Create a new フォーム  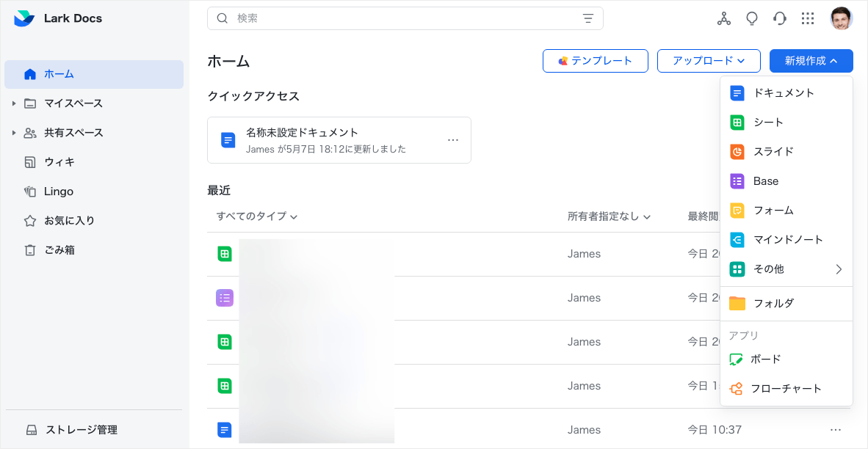pos(786,211)
